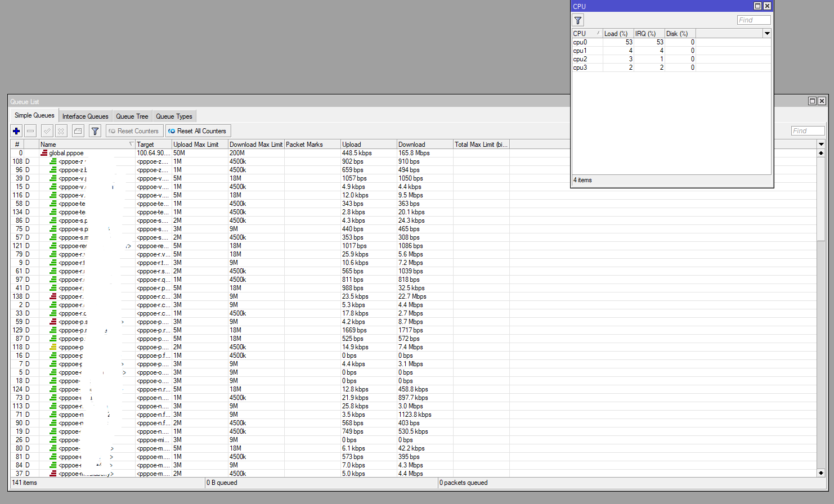Click the 448.5 kbps upload value
Viewport: 834px width, 504px height.
pyautogui.click(x=357, y=153)
